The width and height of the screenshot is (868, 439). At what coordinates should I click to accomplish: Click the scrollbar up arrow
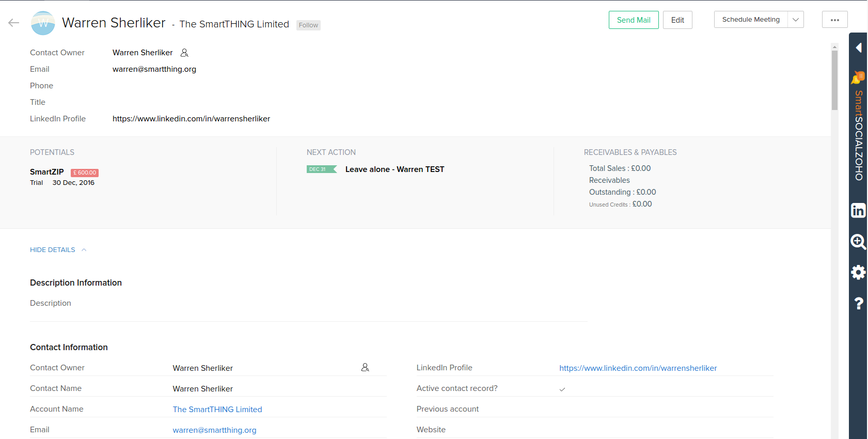tap(834, 47)
